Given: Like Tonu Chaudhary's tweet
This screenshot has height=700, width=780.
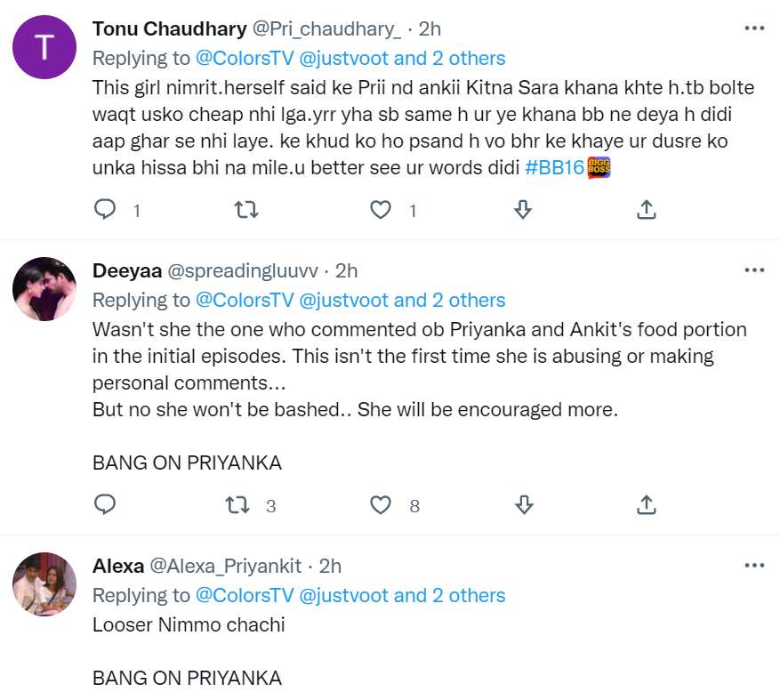Looking at the screenshot, I should pyautogui.click(x=380, y=210).
